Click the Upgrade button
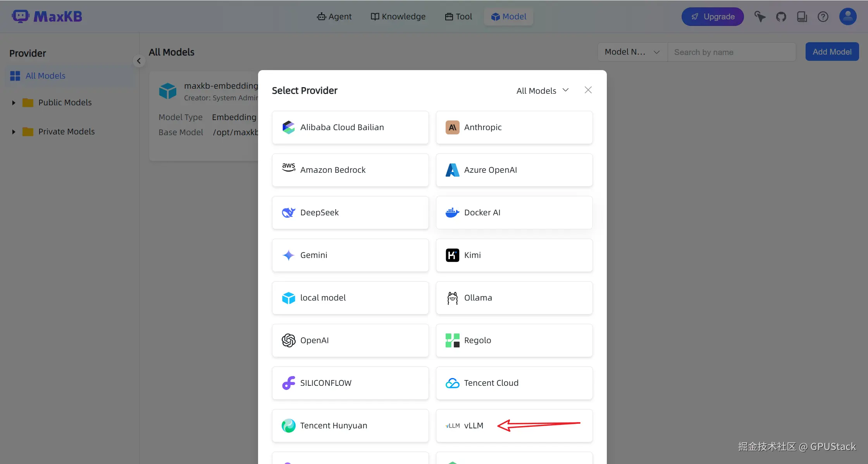 (x=712, y=17)
